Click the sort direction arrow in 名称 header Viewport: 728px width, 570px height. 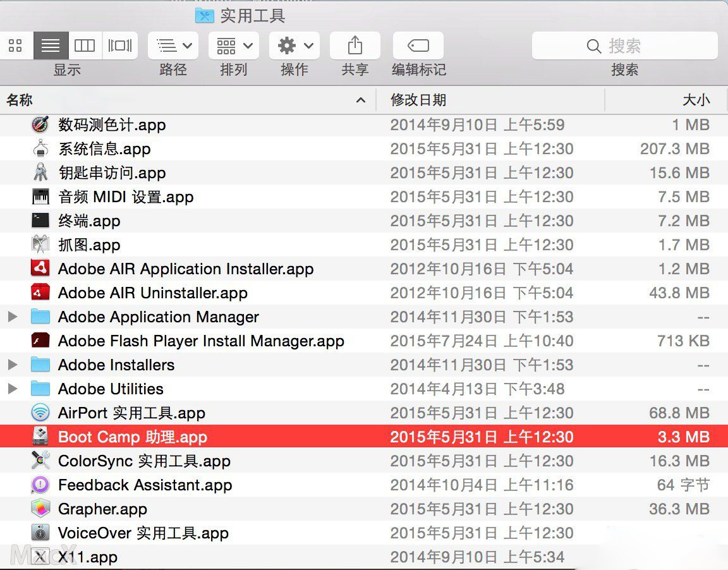click(x=360, y=100)
